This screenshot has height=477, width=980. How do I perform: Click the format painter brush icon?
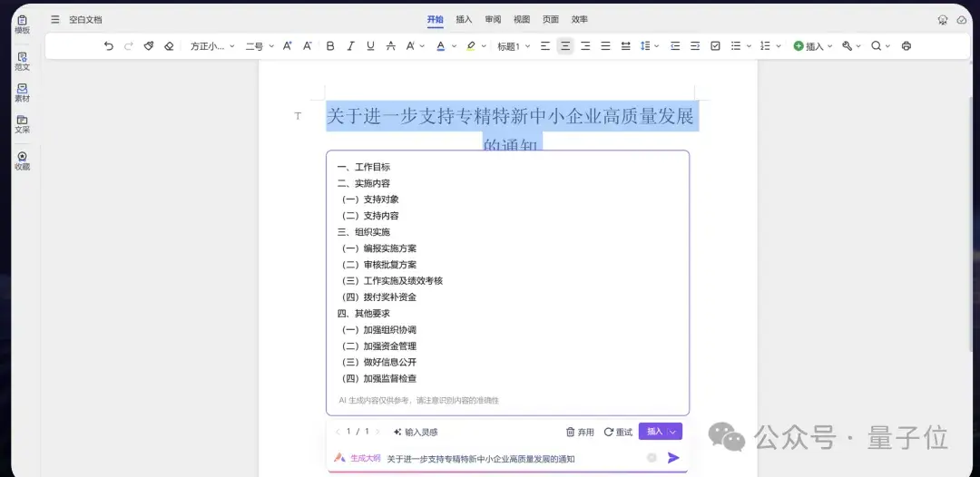(149, 46)
